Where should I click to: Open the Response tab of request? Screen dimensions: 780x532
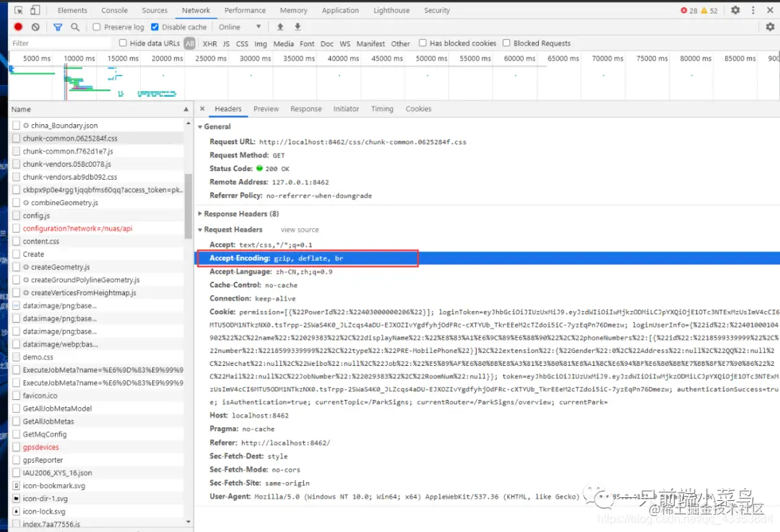tap(306, 108)
